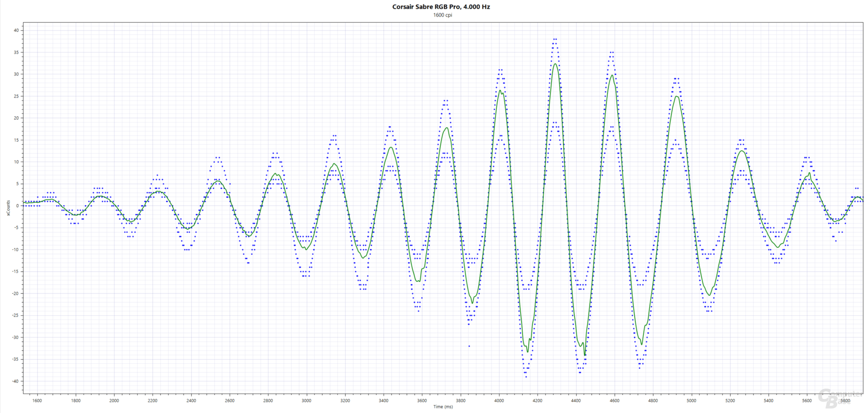Viewport: 868px width, 413px height.
Task: Click the y-axis tick label '30'
Action: 16,74
